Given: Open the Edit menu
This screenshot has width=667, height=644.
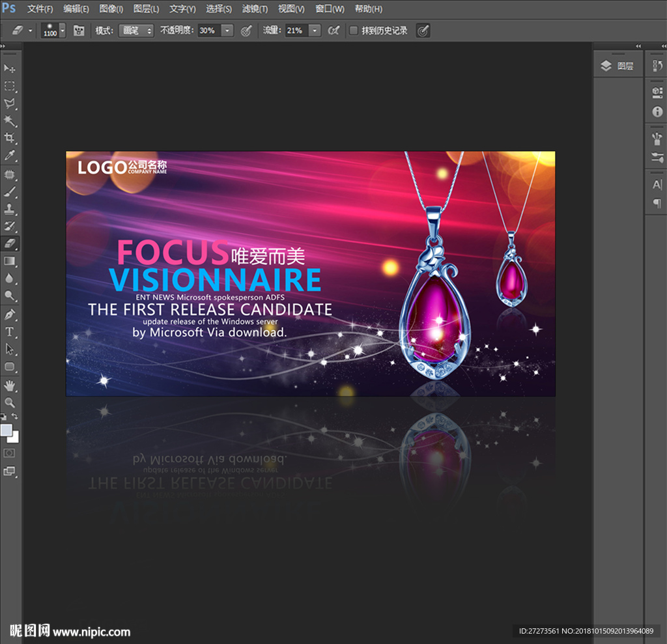Looking at the screenshot, I should 76,9.
